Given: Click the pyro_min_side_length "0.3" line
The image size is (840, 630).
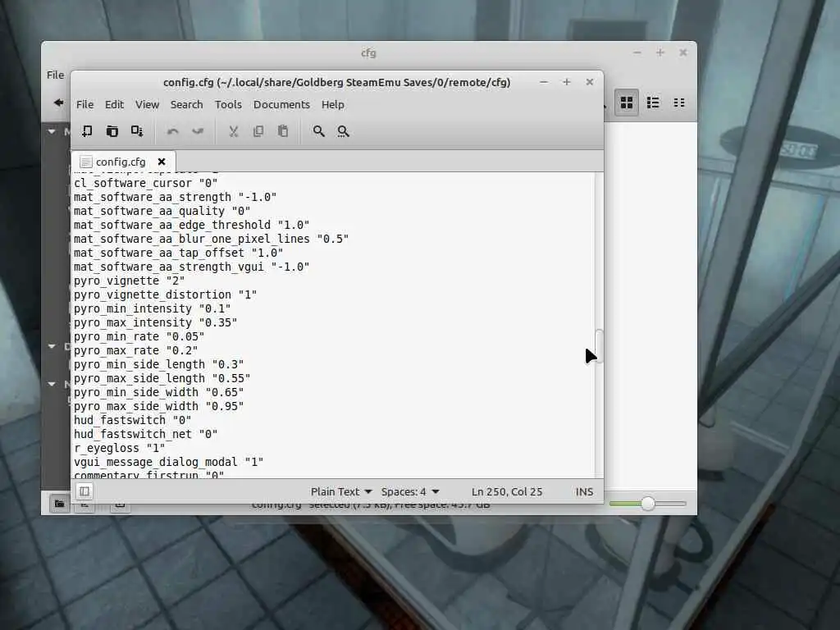Looking at the screenshot, I should (x=158, y=364).
